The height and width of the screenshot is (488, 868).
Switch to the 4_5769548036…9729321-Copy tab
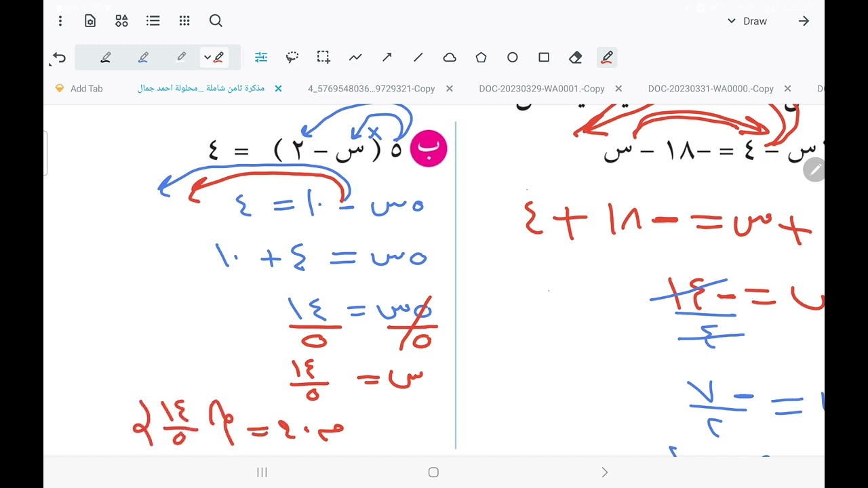point(371,89)
